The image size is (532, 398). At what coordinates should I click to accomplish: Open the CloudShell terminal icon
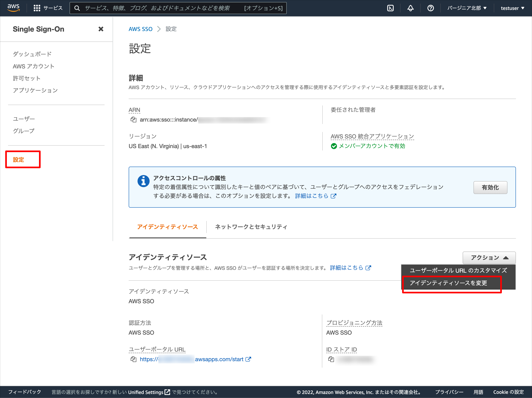[390, 8]
